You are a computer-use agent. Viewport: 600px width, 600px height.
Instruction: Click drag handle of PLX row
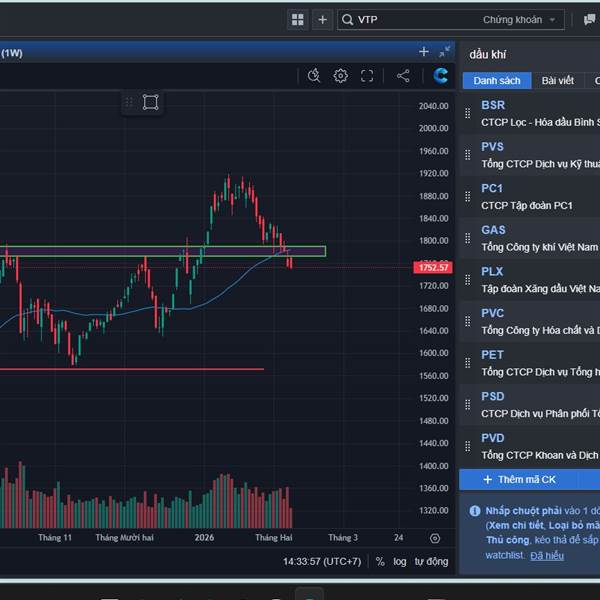pyautogui.click(x=468, y=280)
